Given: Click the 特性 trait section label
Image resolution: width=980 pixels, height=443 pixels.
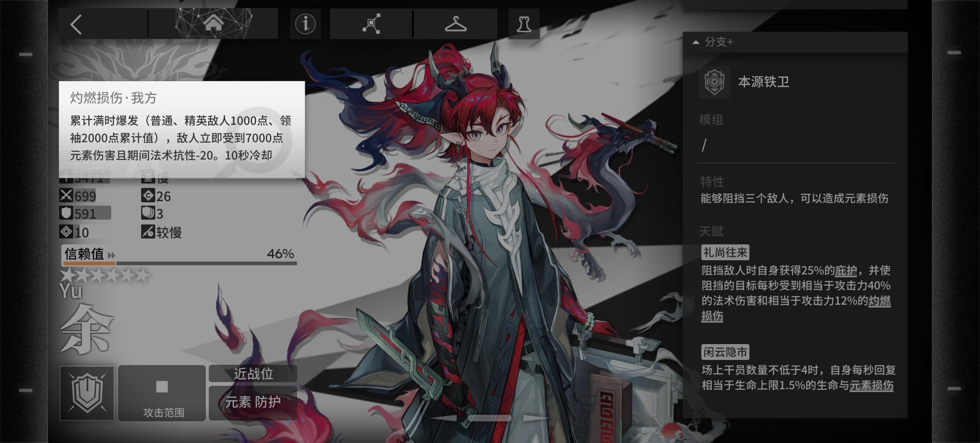Looking at the screenshot, I should coord(712,182).
